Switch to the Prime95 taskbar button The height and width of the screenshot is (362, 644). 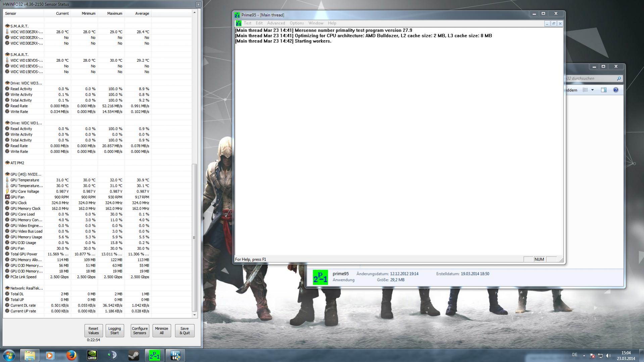click(x=154, y=355)
